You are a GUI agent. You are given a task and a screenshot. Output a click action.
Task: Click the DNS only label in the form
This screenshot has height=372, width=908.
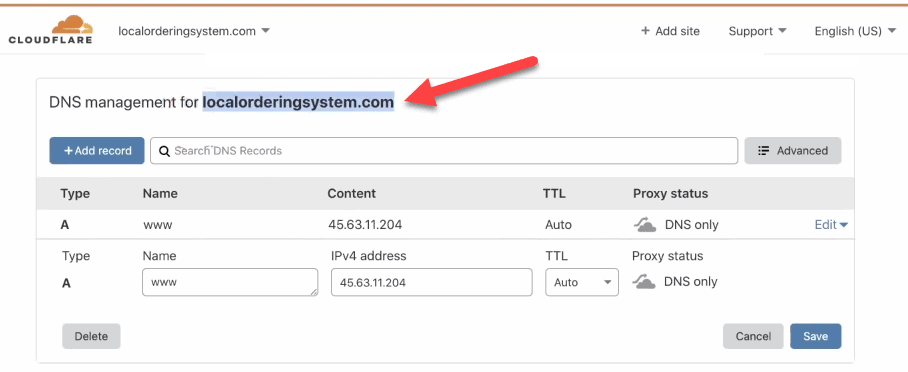pos(690,282)
